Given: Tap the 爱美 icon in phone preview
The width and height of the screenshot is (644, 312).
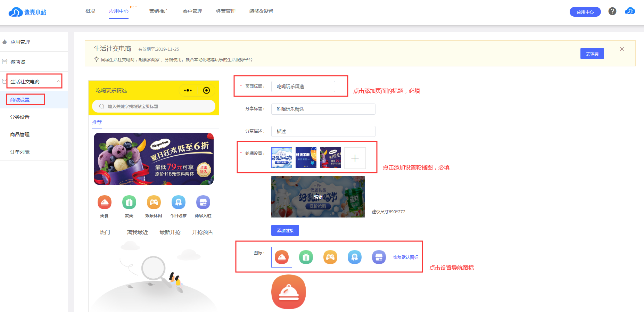Looking at the screenshot, I should click(x=129, y=202).
